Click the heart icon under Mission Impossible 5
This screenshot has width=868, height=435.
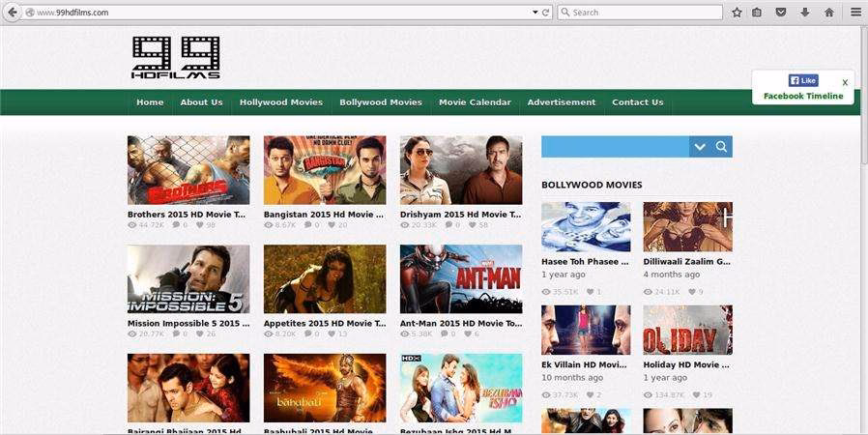click(x=199, y=334)
